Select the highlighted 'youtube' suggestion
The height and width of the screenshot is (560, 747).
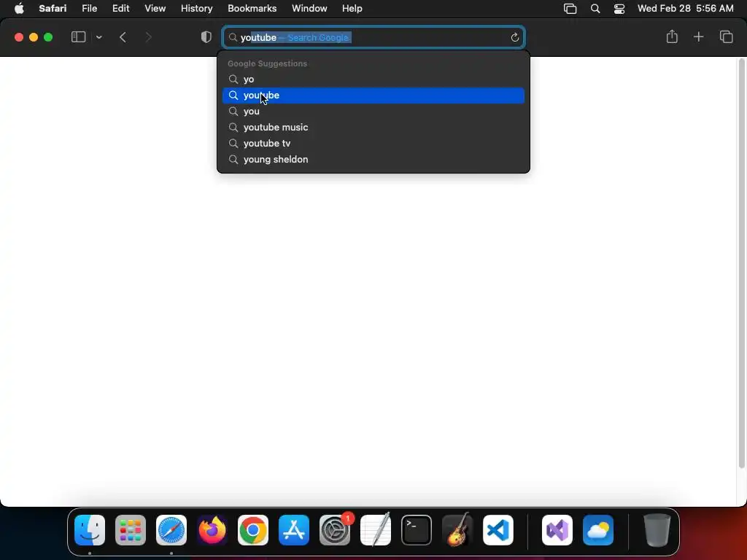pyautogui.click(x=373, y=96)
